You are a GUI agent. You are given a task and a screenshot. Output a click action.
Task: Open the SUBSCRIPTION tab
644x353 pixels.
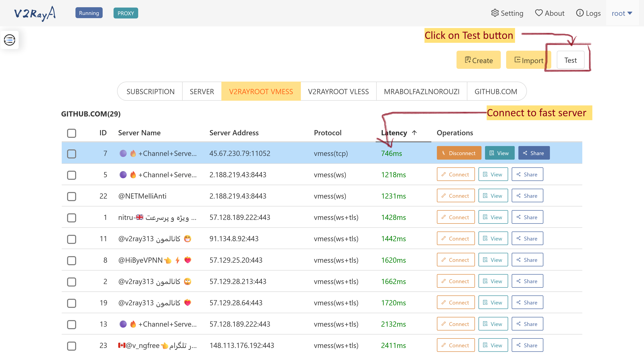coord(150,91)
